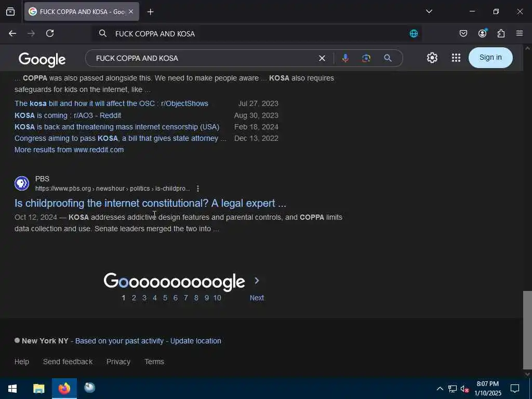532x399 pixels.
Task: Go to results page 8
Action: pyautogui.click(x=196, y=298)
